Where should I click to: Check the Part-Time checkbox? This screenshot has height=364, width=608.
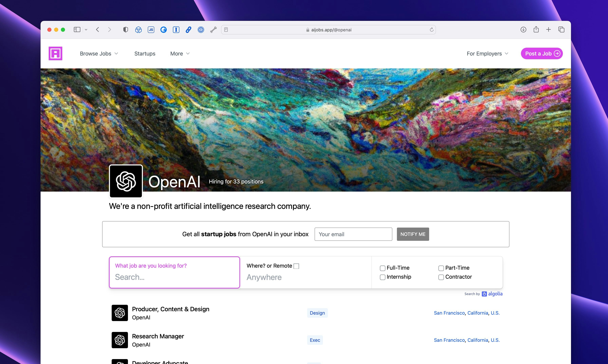coord(441,268)
